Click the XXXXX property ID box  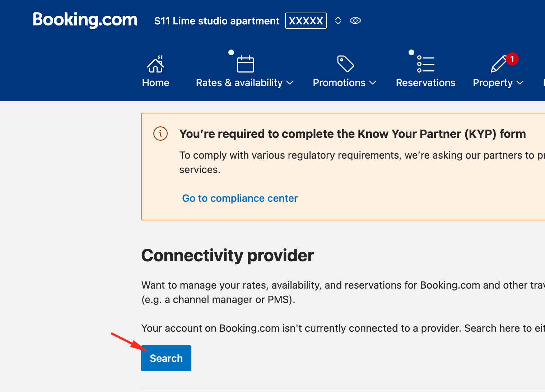[x=306, y=21]
